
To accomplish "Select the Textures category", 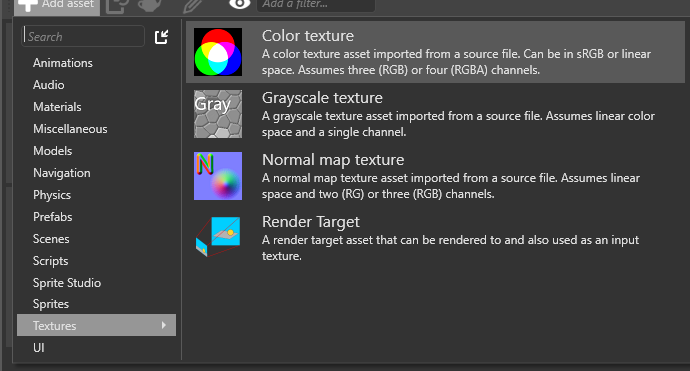I will [96, 325].
